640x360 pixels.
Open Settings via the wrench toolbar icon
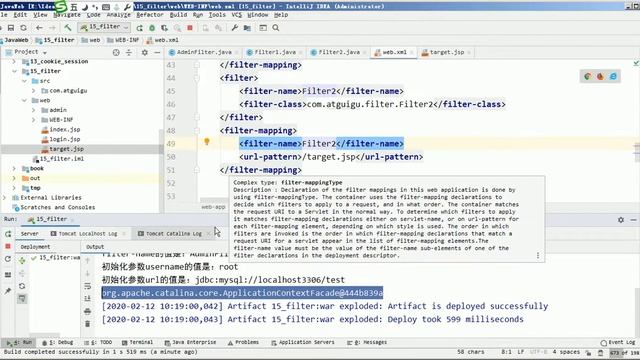234,28
